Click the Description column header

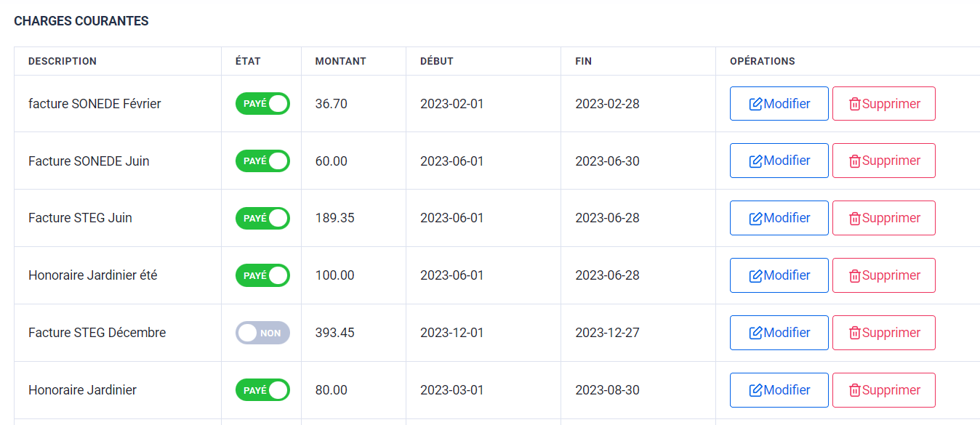(63, 61)
